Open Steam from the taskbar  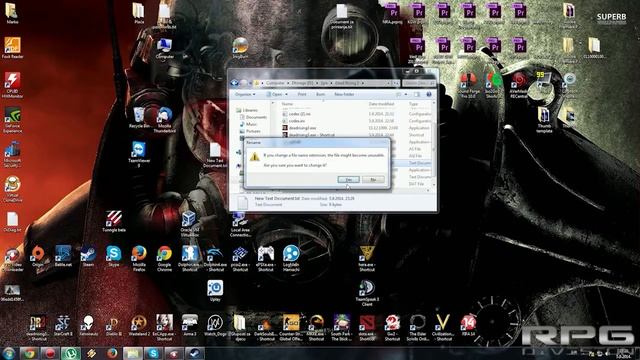tap(195, 353)
